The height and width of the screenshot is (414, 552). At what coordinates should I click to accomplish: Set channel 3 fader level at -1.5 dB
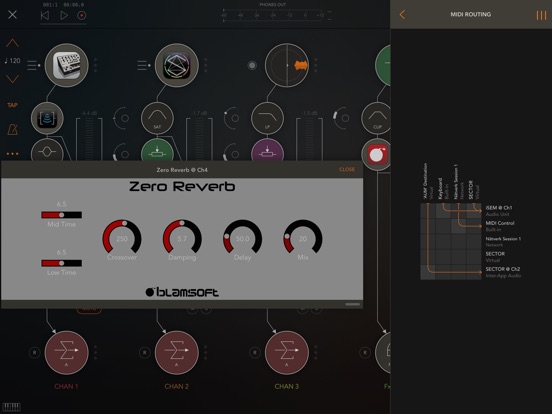coord(309,139)
